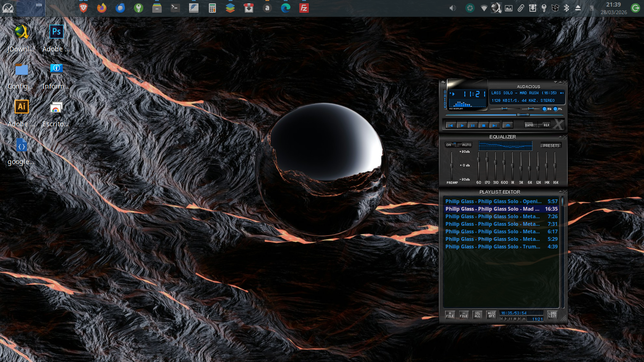Screen dimensions: 644x362
Task: Skip to next track in Audacious player
Action: 494,125
